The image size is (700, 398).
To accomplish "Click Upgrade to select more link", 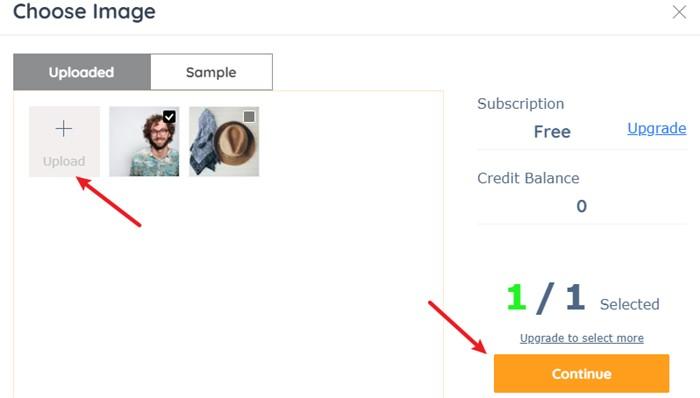I will tap(582, 338).
